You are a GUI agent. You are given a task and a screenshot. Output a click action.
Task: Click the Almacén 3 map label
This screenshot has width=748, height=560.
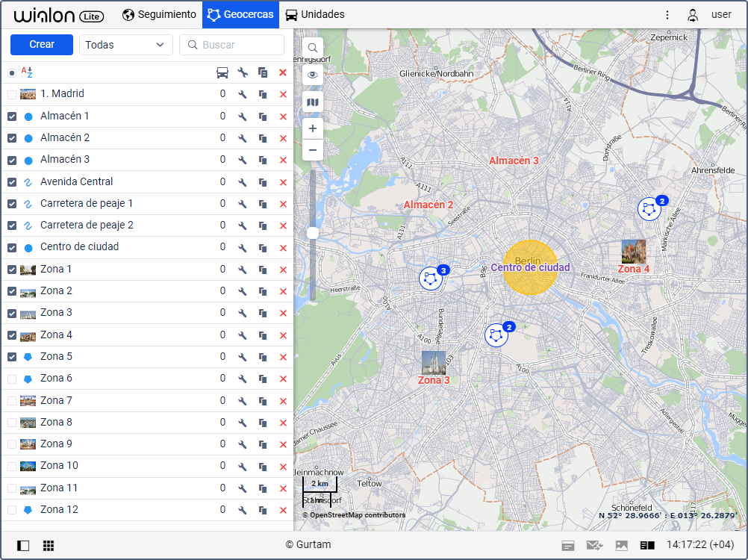pyautogui.click(x=514, y=161)
